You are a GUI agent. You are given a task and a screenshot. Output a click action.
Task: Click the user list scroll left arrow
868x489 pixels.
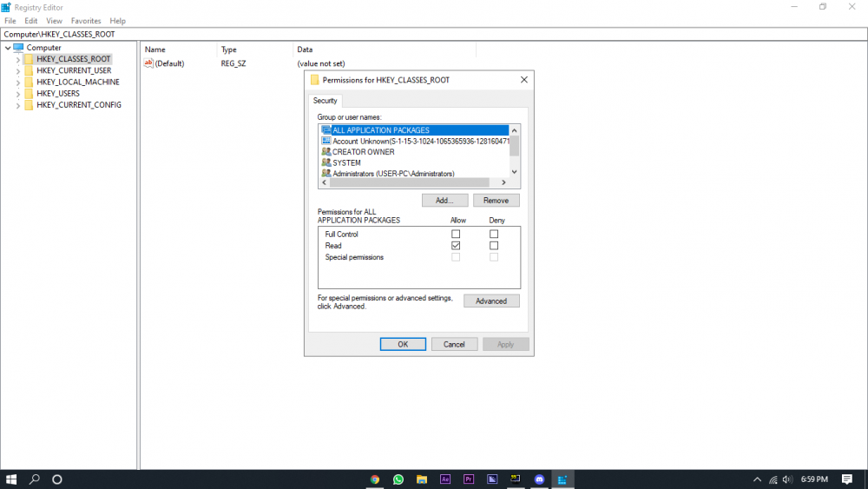coord(325,182)
